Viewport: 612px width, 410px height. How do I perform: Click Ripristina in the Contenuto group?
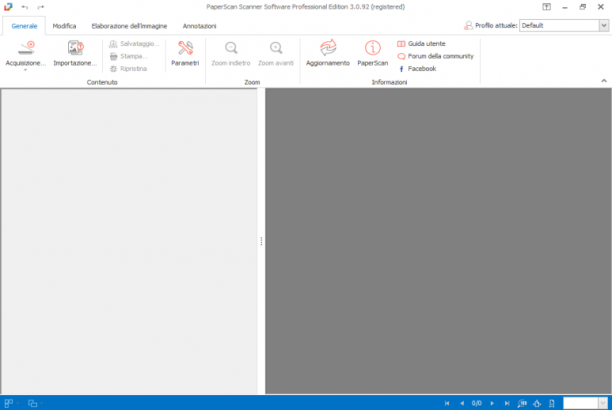click(x=128, y=69)
